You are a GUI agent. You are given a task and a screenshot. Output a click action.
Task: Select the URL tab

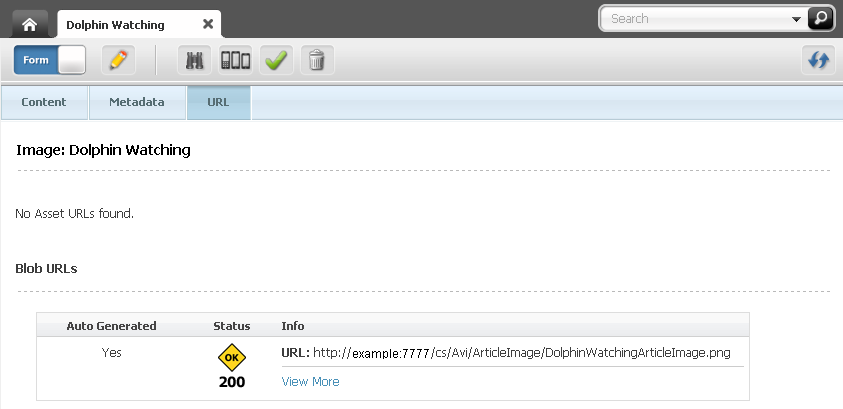pyautogui.click(x=218, y=102)
